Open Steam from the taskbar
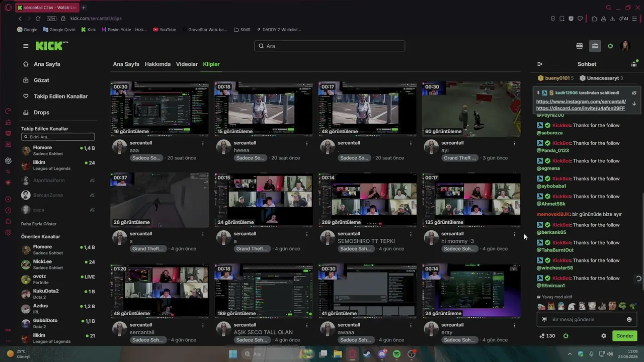Image resolution: width=644 pixels, height=362 pixels. tap(366, 354)
